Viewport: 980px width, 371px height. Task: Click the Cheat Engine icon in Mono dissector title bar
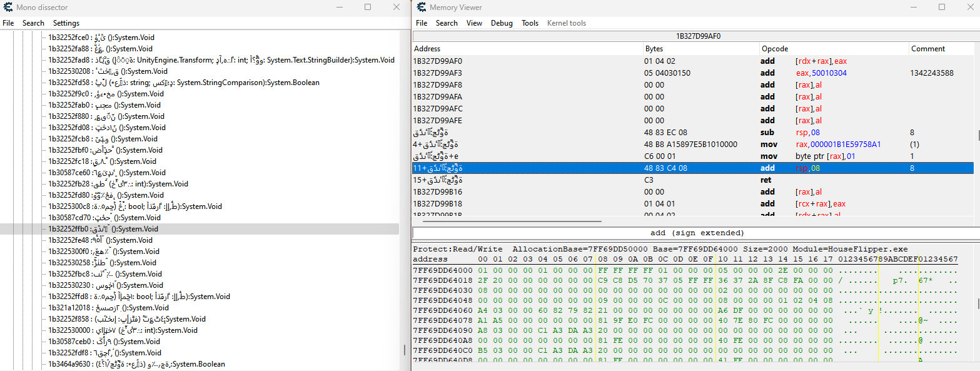(x=9, y=7)
